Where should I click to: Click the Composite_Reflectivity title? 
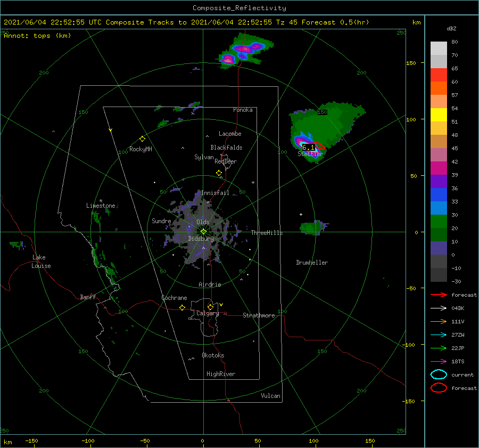240,8
